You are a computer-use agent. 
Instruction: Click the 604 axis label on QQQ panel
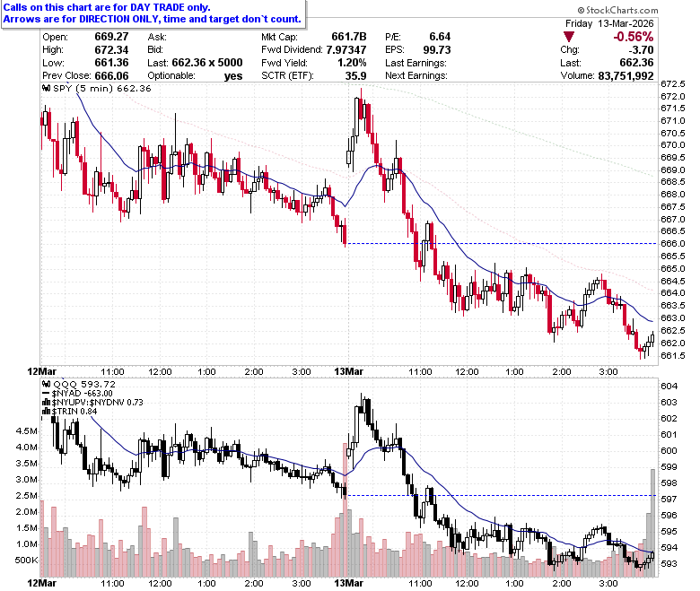669,387
